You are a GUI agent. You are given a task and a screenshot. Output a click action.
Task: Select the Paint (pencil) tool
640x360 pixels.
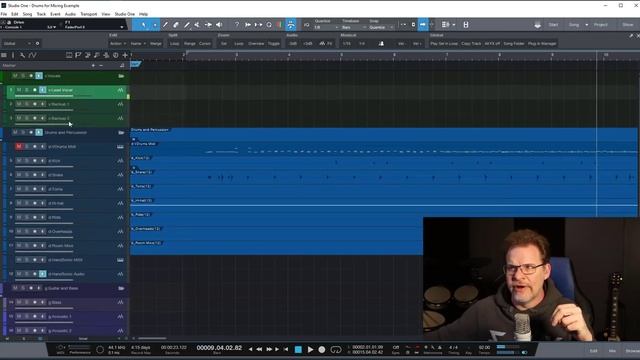(x=187, y=25)
